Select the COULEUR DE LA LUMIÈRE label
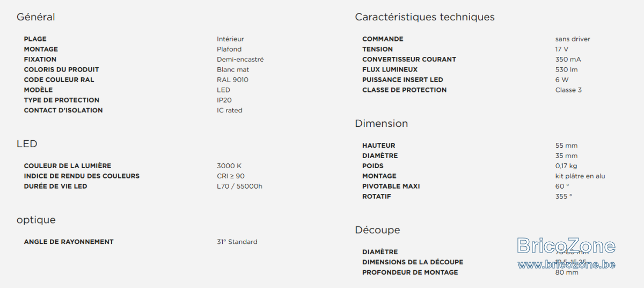This screenshot has width=644, height=288. tap(68, 166)
